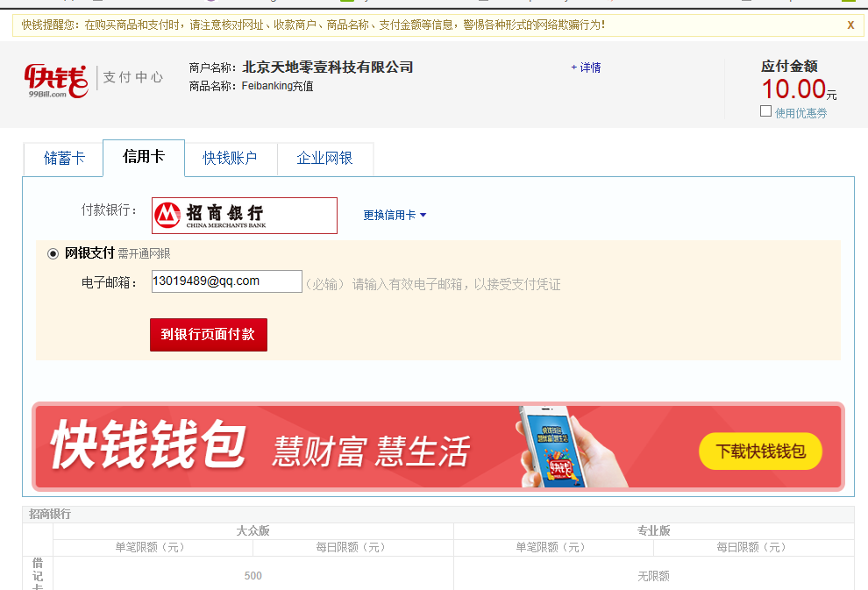
Task: Click the 招商银行 table title
Action: point(50,515)
